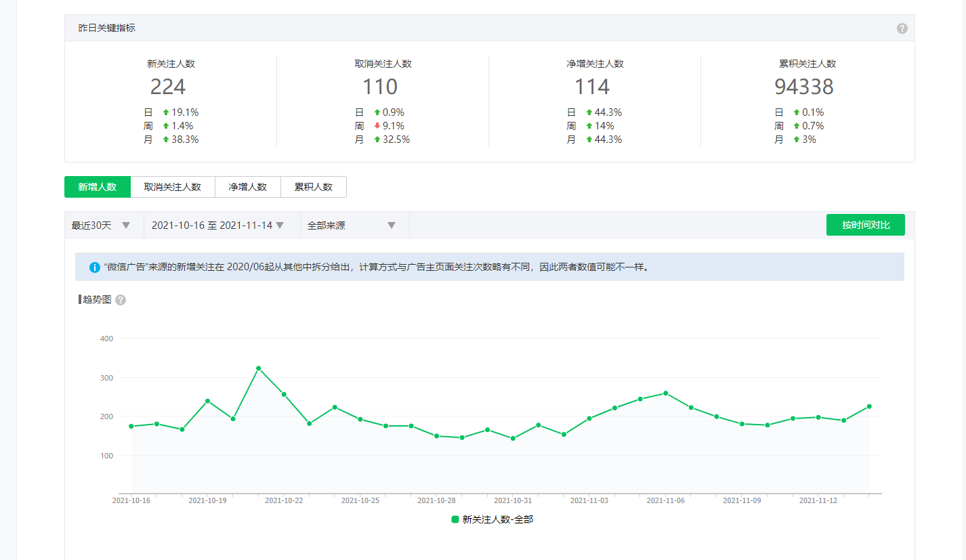Click the peak data point above 300 on chart

click(258, 368)
